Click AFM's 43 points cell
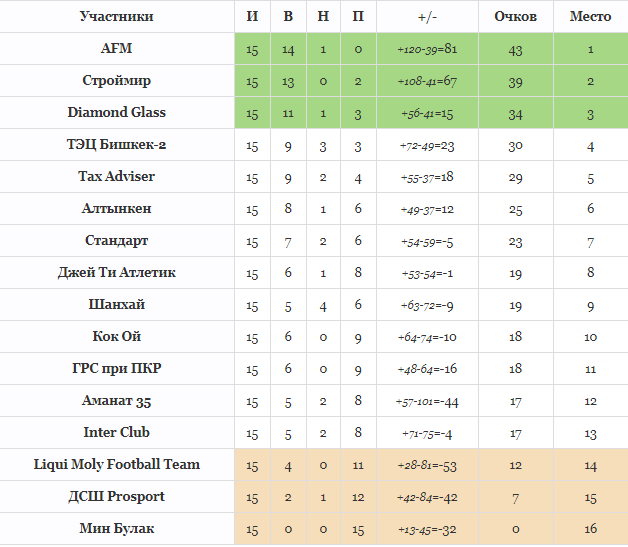This screenshot has height=547, width=628. click(516, 50)
